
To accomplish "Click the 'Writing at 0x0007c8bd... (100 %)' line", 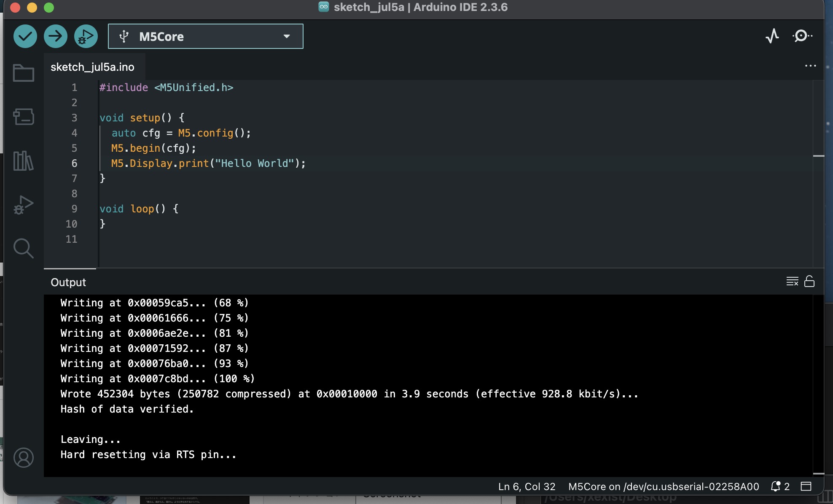I will click(x=158, y=378).
